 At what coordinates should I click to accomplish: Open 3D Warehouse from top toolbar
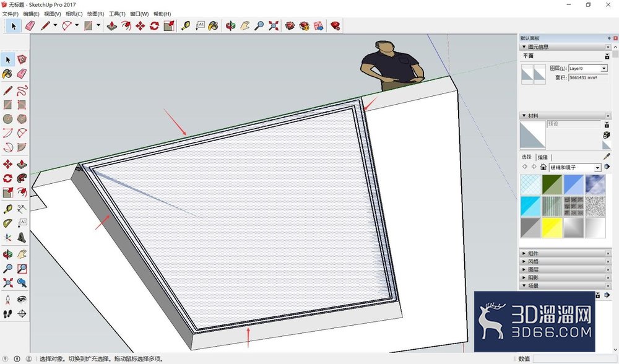pos(290,26)
